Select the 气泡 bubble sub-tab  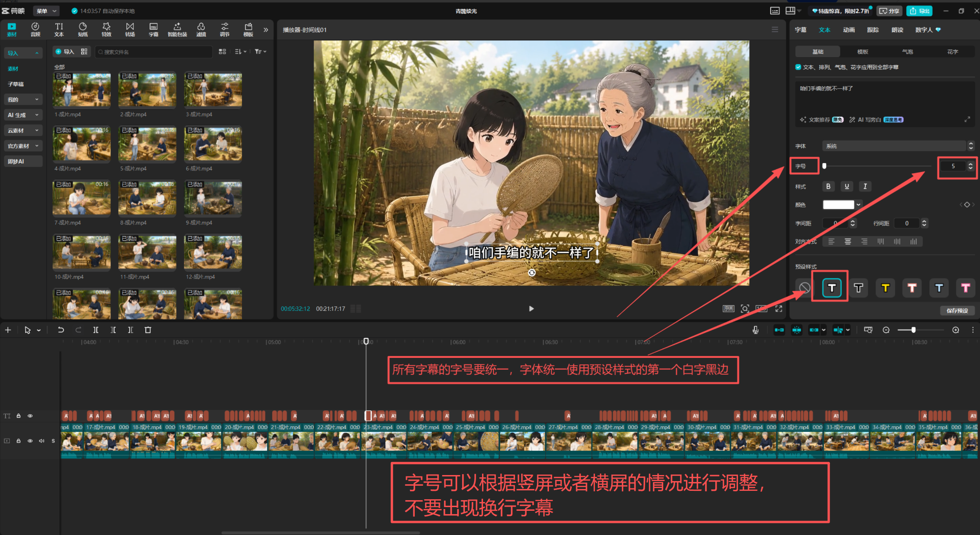[x=908, y=52]
